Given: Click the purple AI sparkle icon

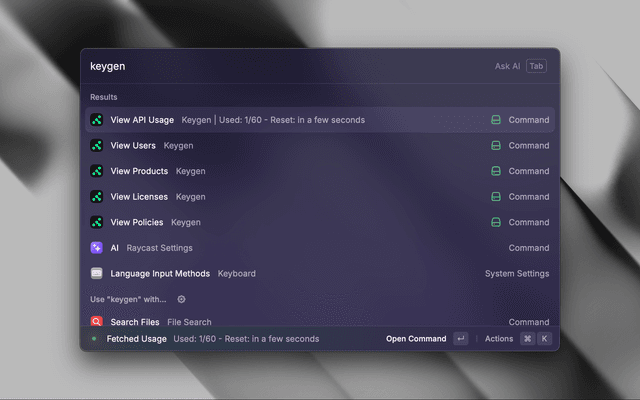Looking at the screenshot, I should (97, 248).
